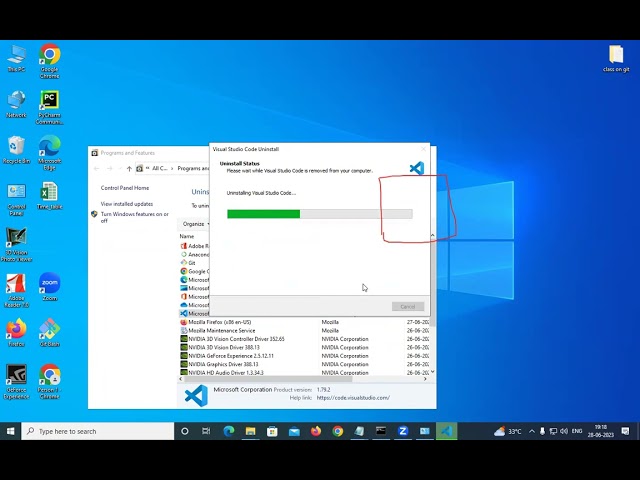The height and width of the screenshot is (480, 640).
Task: Open Microsoft Store from the taskbar
Action: point(272,431)
